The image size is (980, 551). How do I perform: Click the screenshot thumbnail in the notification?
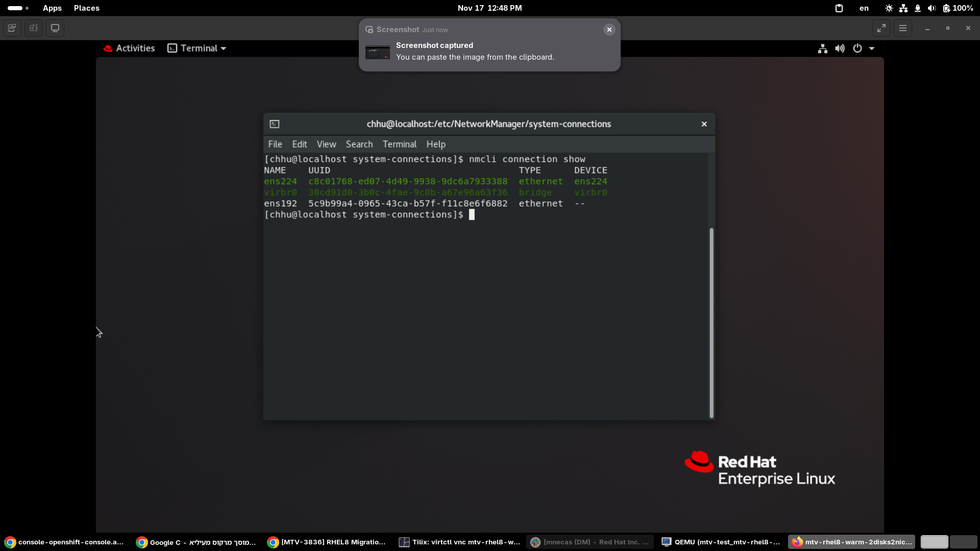click(x=378, y=52)
